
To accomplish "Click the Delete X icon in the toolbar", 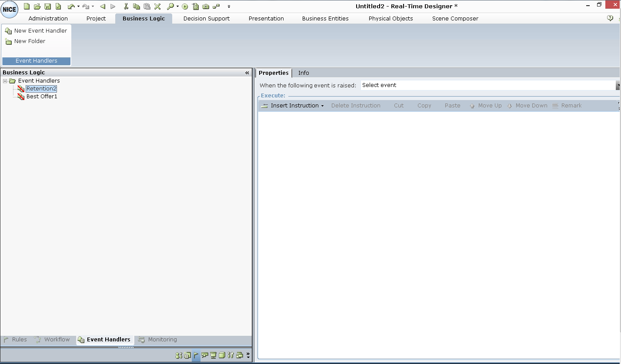I will (x=157, y=7).
